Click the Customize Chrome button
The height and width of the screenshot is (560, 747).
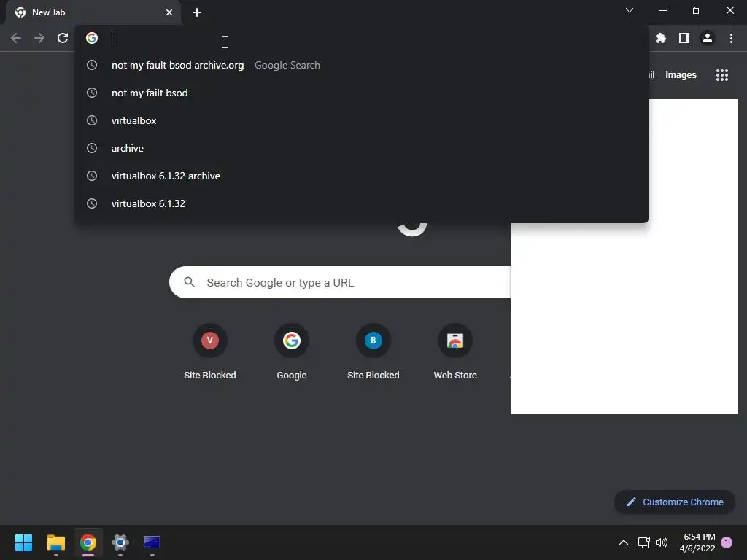click(x=675, y=502)
